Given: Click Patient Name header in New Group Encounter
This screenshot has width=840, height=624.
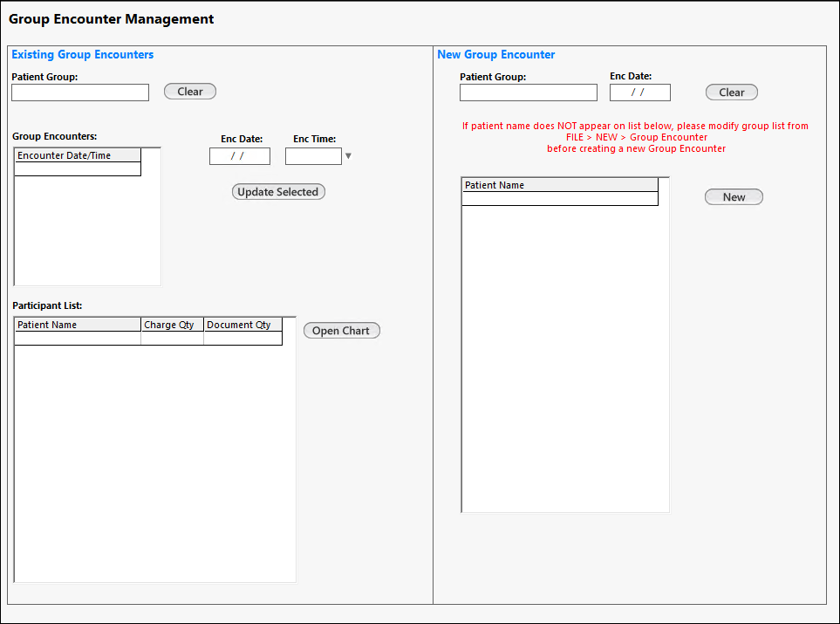Looking at the screenshot, I should click(x=559, y=185).
